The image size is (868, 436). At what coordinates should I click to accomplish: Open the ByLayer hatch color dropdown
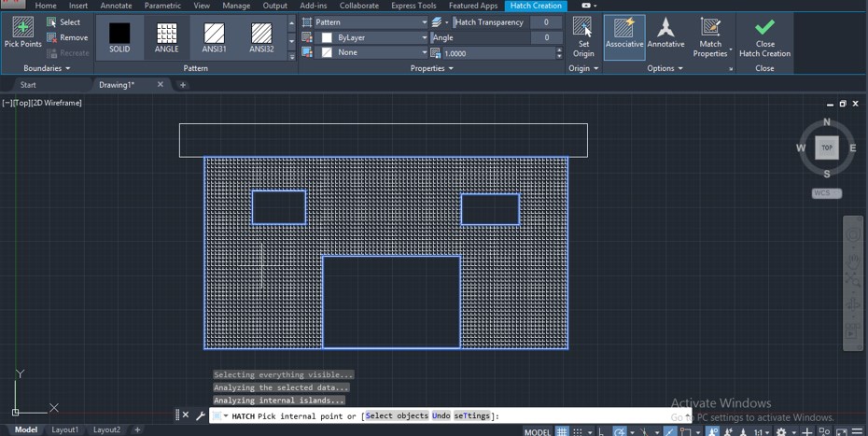(x=371, y=37)
